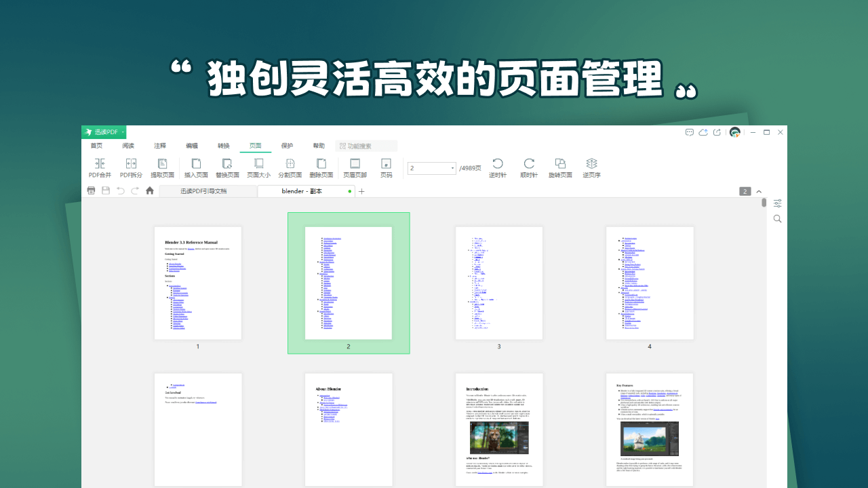Click the home icon next to undo

(x=149, y=190)
